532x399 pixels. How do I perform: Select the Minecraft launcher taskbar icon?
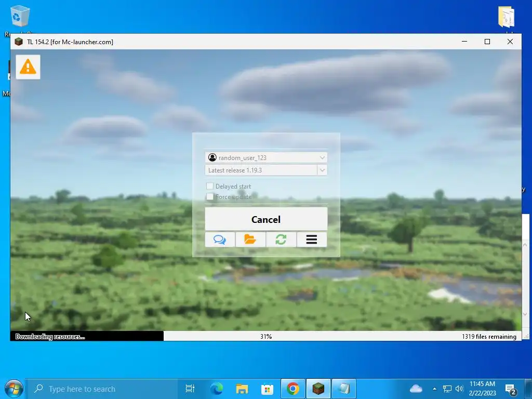318,389
